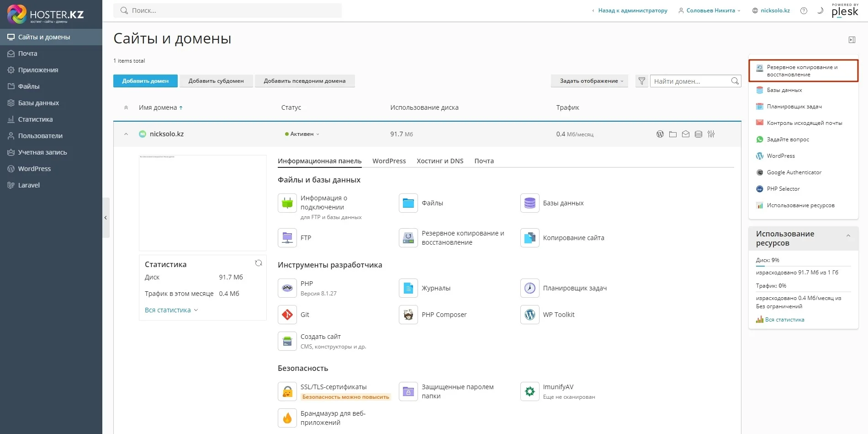Expand the Вся статистика dropdown in Statistics card

coord(171,310)
